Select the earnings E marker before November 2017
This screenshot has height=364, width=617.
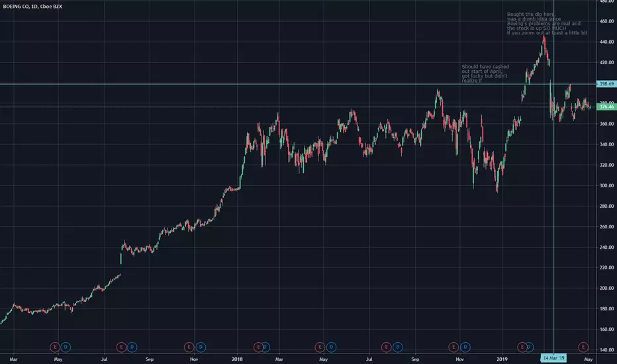coord(189,347)
